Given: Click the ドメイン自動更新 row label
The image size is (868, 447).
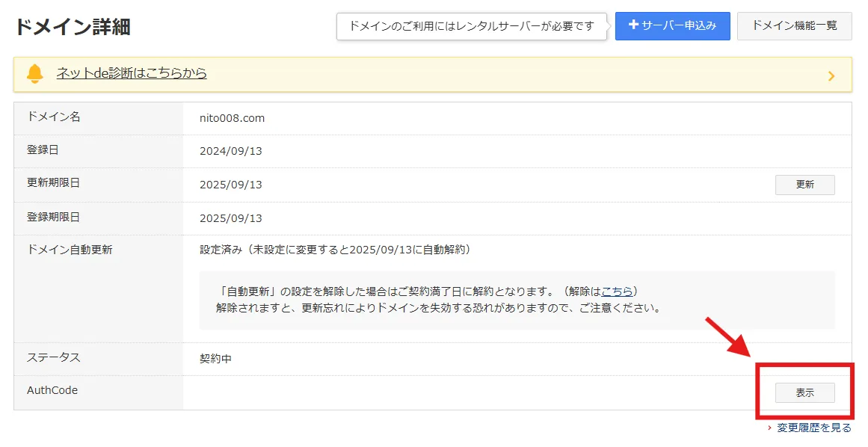Looking at the screenshot, I should [70, 250].
